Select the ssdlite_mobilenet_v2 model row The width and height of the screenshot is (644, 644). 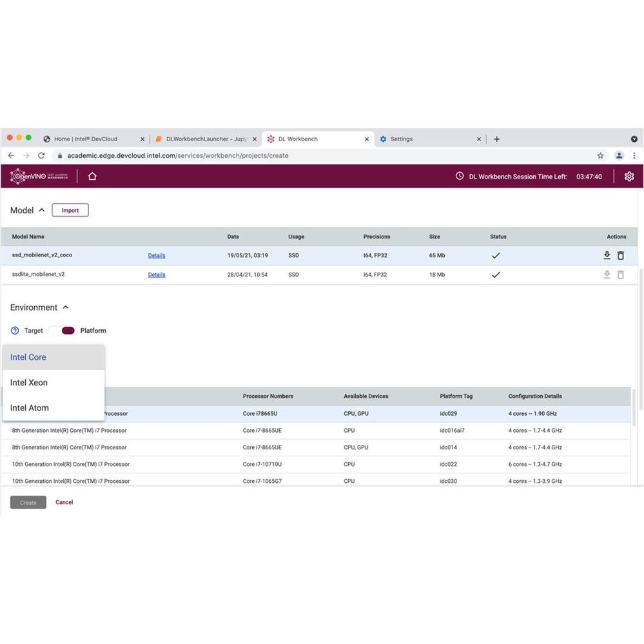[x=319, y=275]
